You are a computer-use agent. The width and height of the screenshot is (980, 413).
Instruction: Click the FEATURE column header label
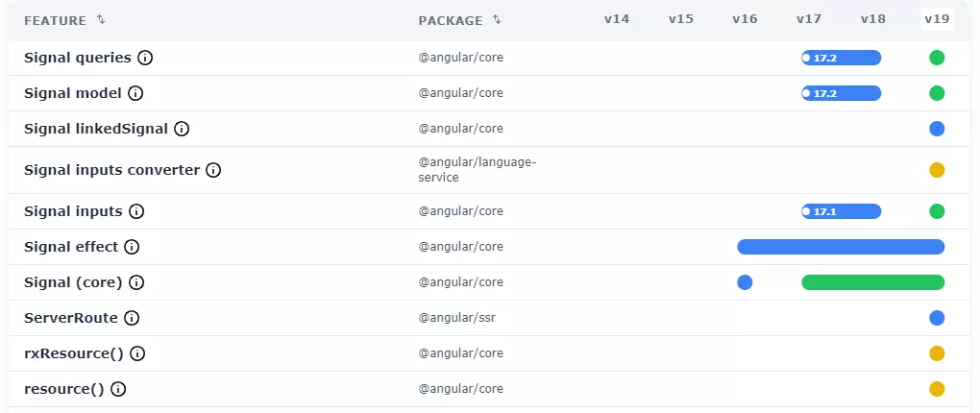(55, 20)
